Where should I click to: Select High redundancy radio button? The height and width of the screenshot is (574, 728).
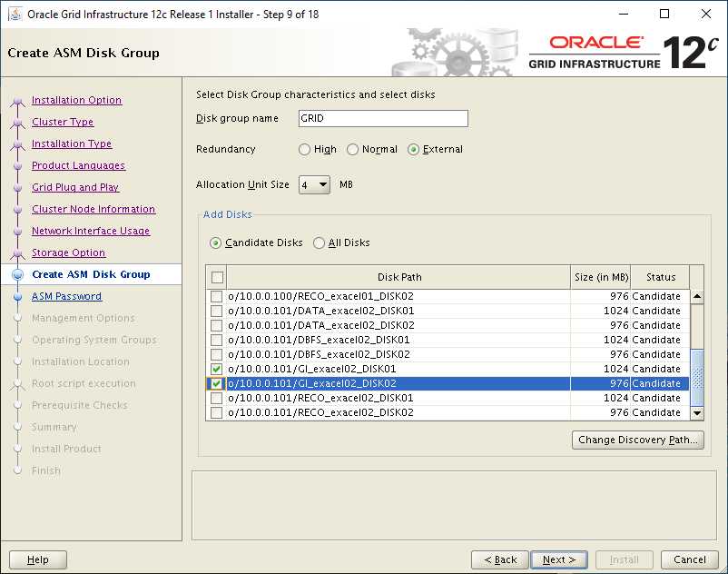[304, 150]
